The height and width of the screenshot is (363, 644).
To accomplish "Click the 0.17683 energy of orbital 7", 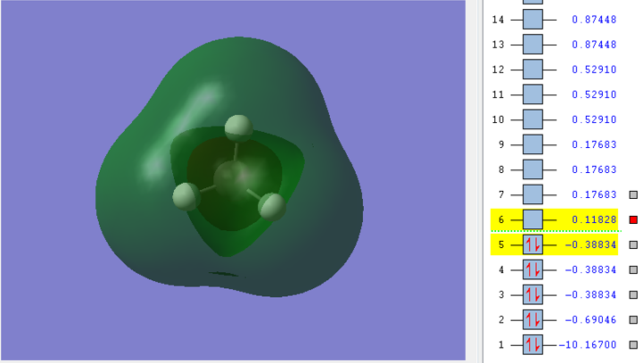I will pos(594,194).
